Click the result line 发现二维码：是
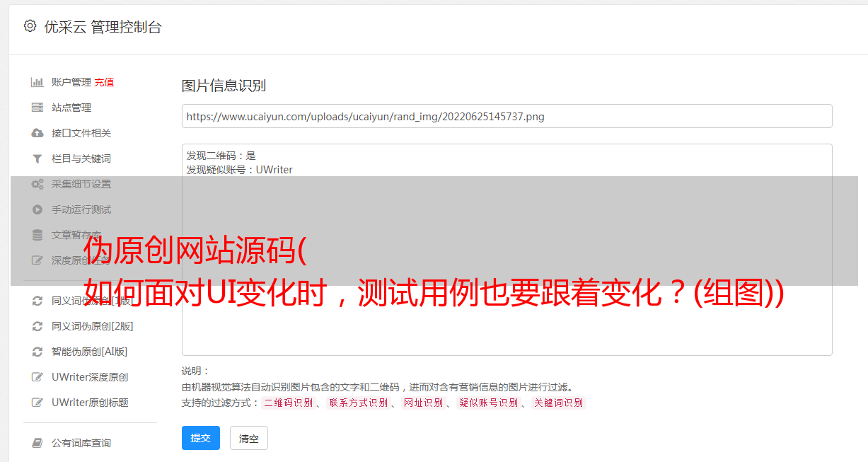Image resolution: width=868 pixels, height=462 pixels. [x=221, y=156]
